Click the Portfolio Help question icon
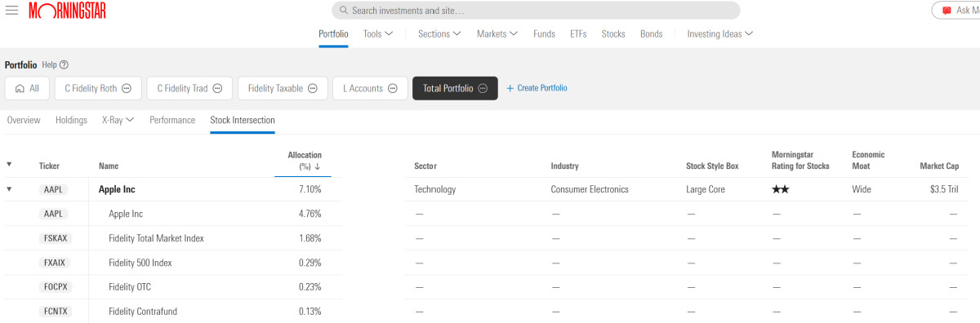 coord(65,64)
